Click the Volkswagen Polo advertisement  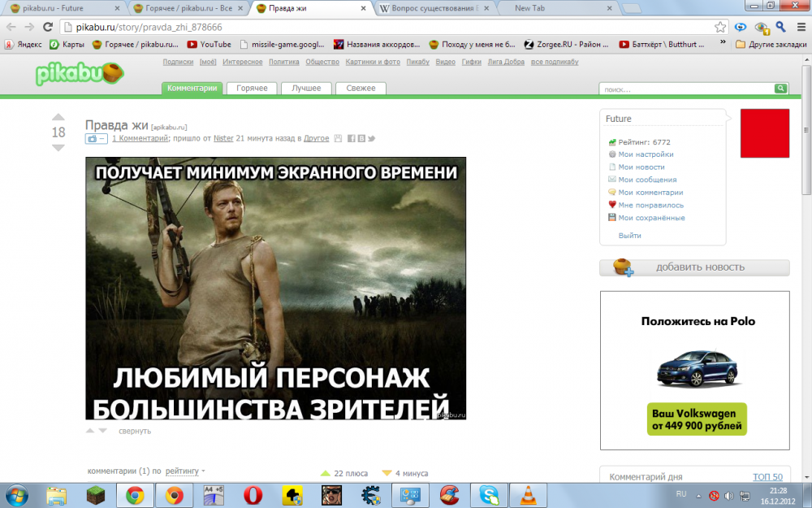point(694,370)
